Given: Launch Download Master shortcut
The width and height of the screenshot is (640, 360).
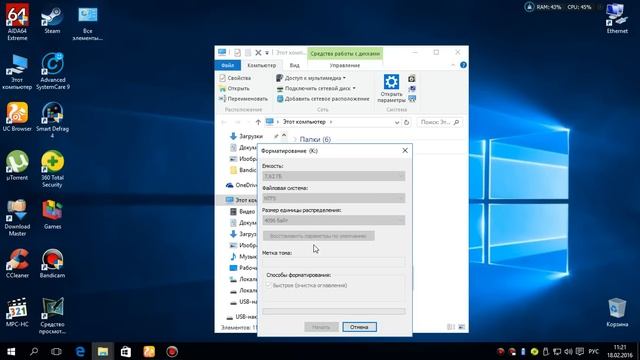Looking at the screenshot, I should tap(17, 217).
